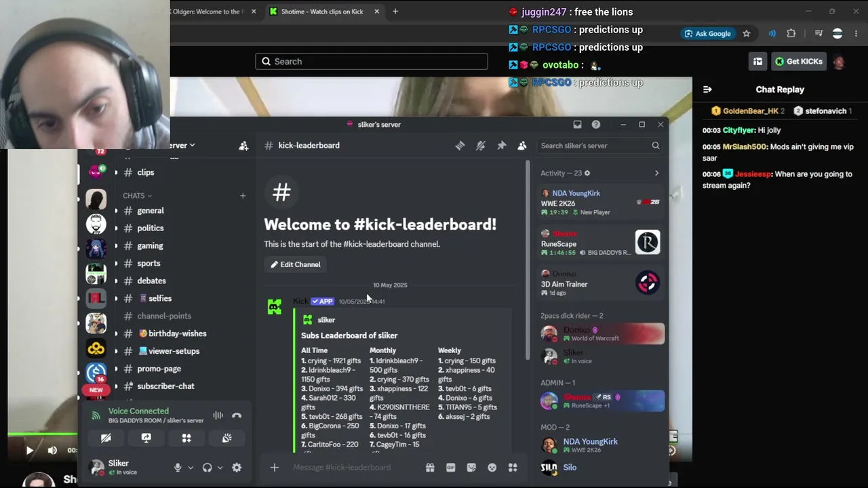The image size is (868, 488).
Task: Add a channel to the CHATS category
Action: pos(242,196)
